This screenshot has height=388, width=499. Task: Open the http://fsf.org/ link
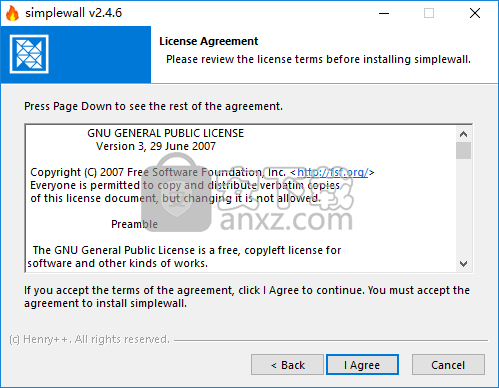click(x=333, y=172)
